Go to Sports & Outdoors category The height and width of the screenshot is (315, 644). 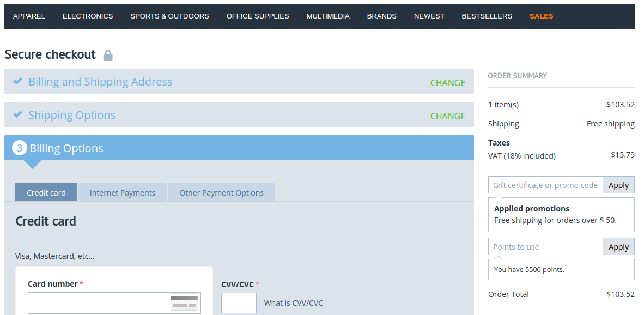(x=169, y=16)
